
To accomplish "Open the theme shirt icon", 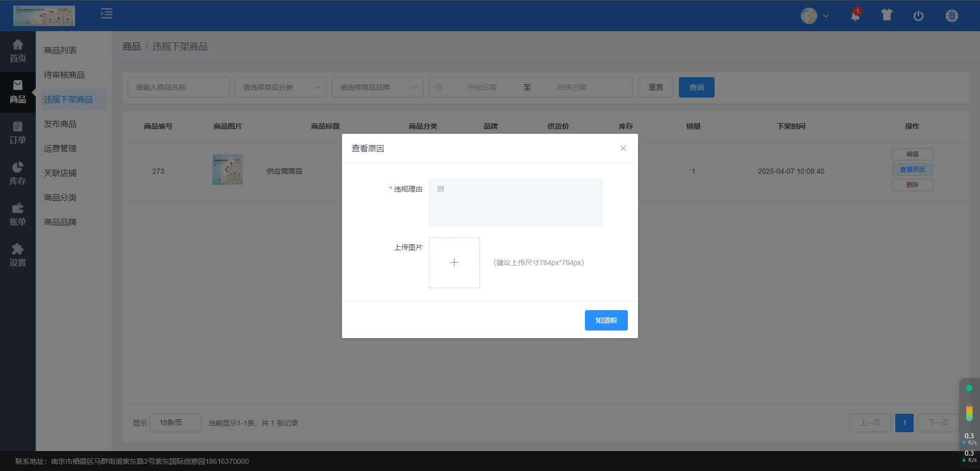I will pos(887,15).
